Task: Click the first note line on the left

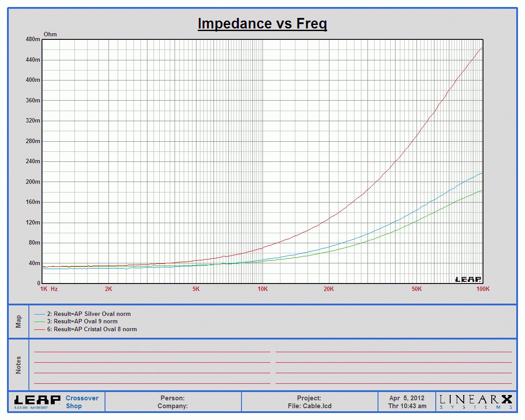Action: point(152,351)
